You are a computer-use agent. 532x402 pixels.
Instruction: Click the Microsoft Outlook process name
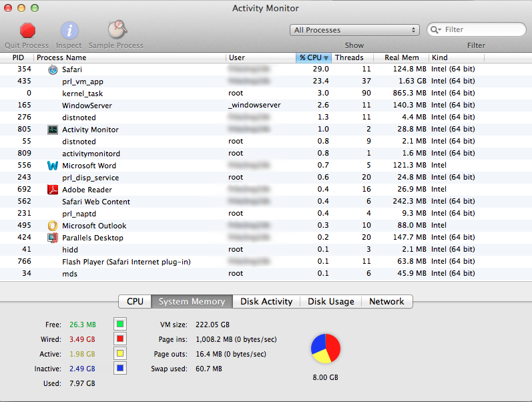click(94, 226)
